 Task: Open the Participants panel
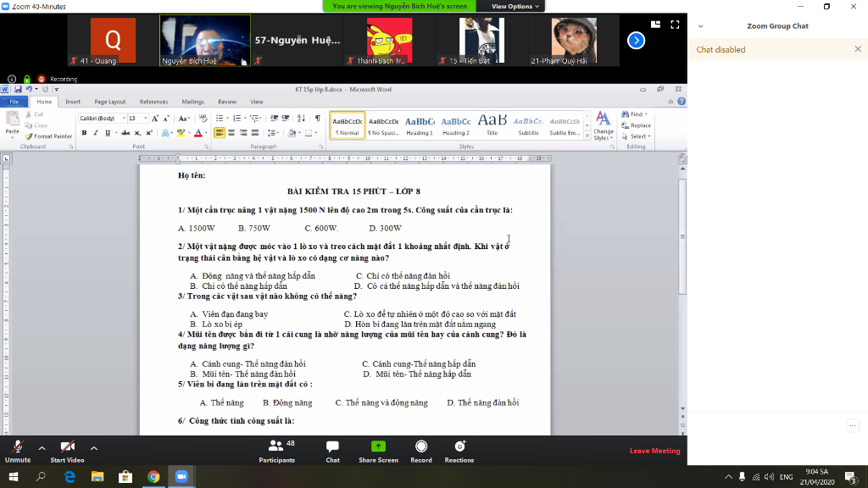pos(277,452)
